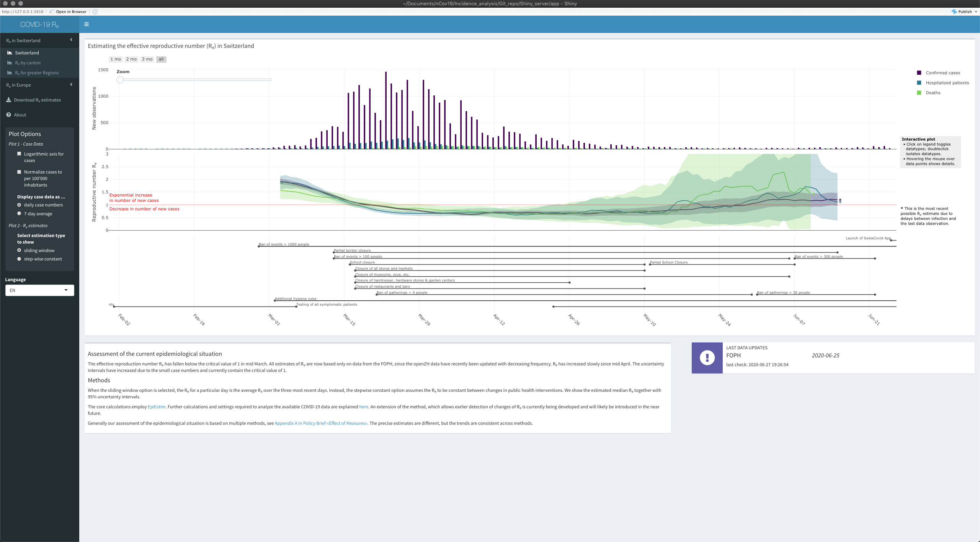980x542 pixels.
Task: Click the Publish icon in top bar
Action: (954, 11)
